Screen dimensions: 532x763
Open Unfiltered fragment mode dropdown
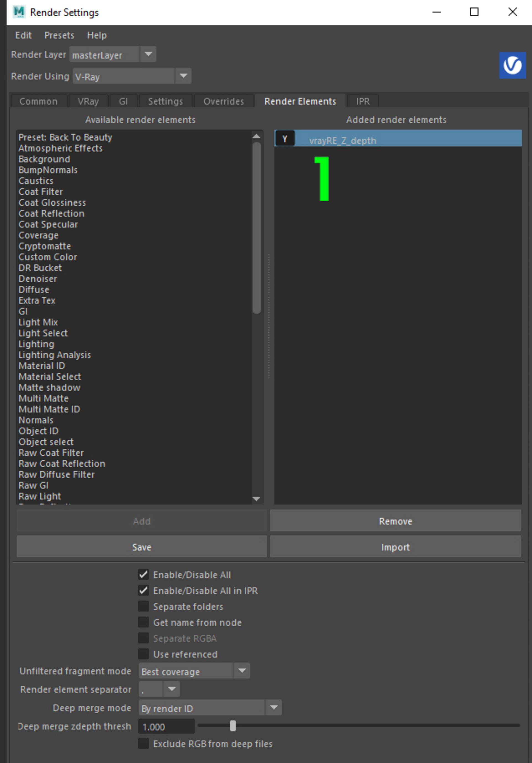pos(242,671)
